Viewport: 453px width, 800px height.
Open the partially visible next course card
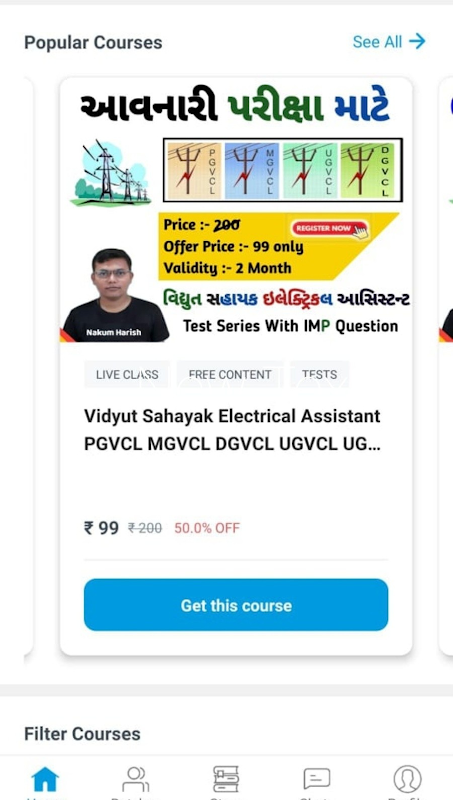click(x=446, y=366)
